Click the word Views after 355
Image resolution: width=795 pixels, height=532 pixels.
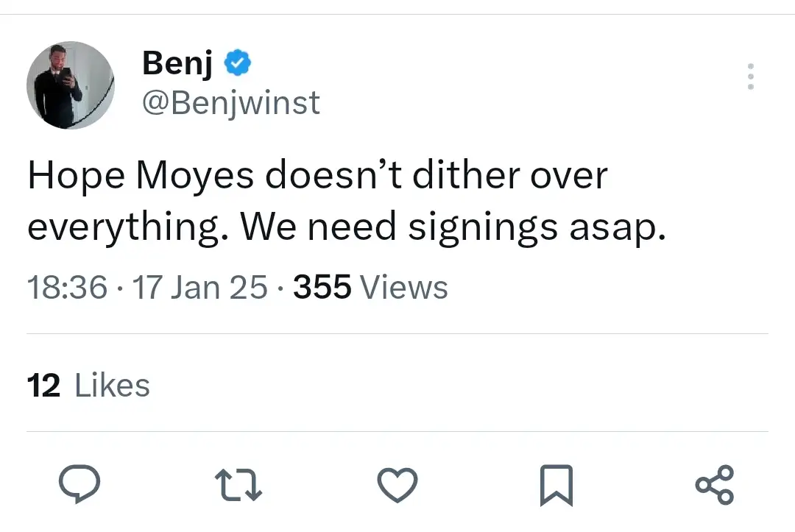pyautogui.click(x=403, y=287)
